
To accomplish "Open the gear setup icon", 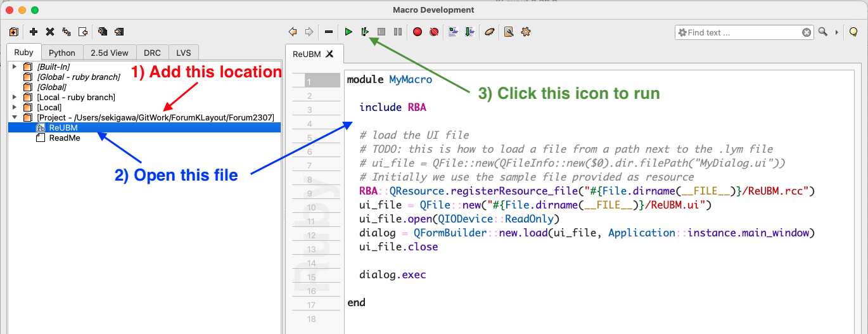I will (x=525, y=32).
